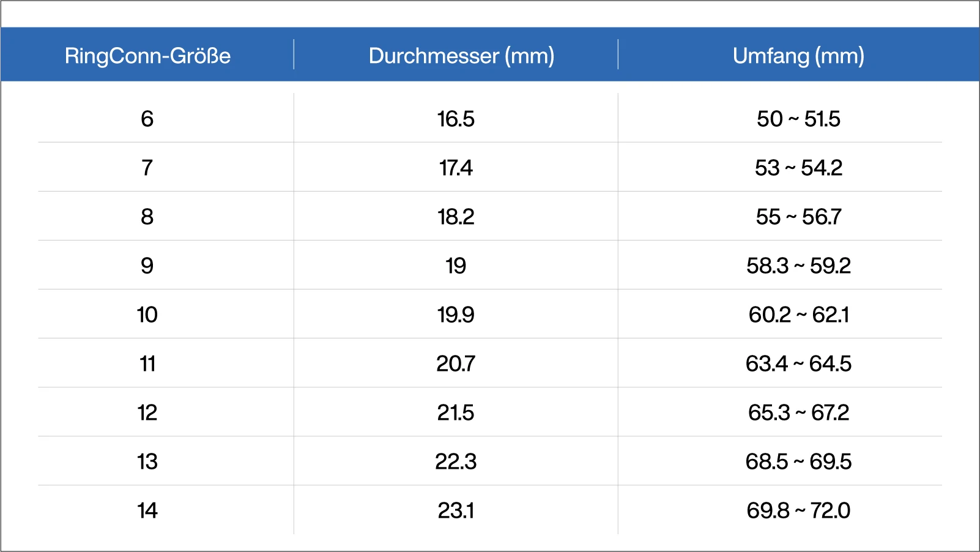980x552 pixels.
Task: Select ring size 11 cell
Action: click(x=147, y=364)
